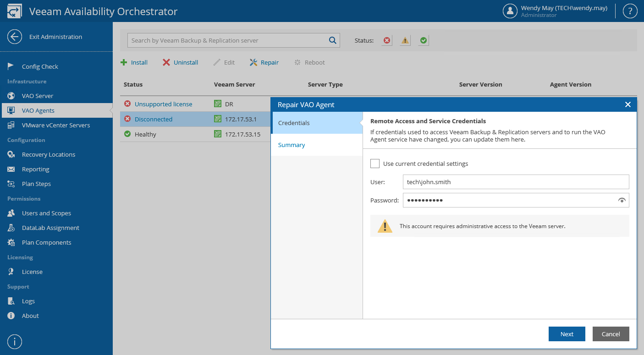The image size is (644, 355).
Task: Click the VMware vCenter Servers icon
Action: click(x=11, y=125)
